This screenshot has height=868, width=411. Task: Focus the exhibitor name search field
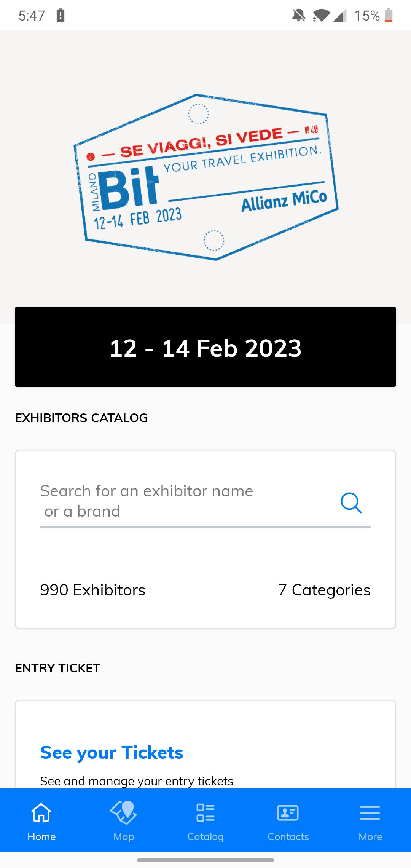coord(205,501)
